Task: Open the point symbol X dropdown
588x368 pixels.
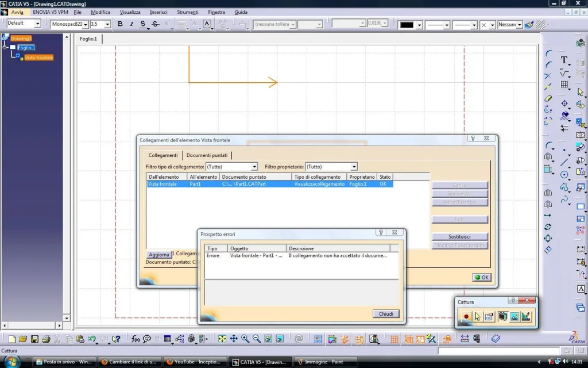Action: click(493, 25)
